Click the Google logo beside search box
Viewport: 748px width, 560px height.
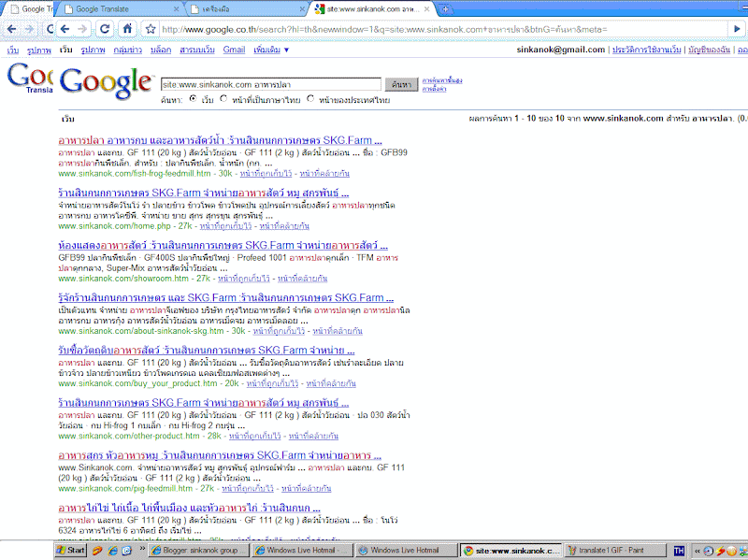106,83
